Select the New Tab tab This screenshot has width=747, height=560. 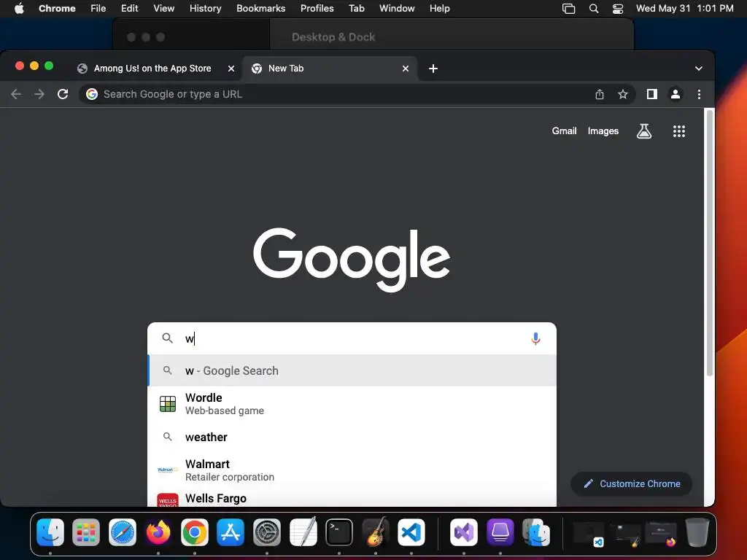point(329,69)
